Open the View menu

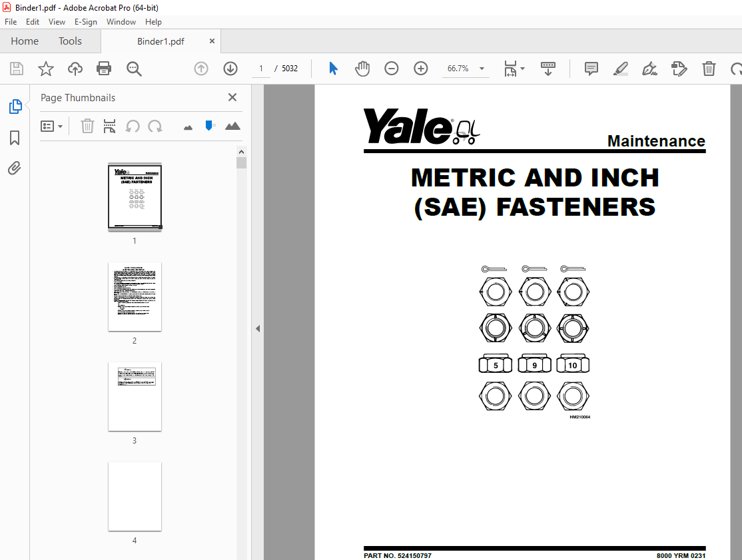click(57, 22)
